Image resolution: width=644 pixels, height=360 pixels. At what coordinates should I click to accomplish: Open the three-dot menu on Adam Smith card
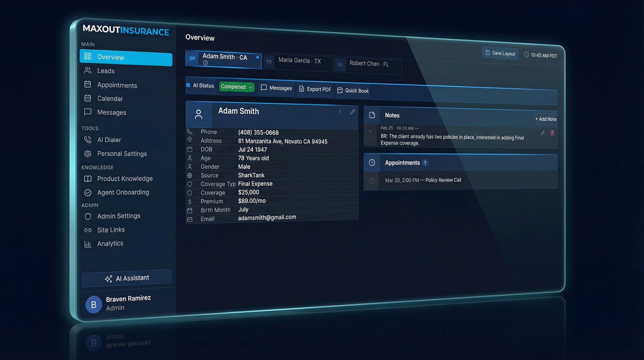pyautogui.click(x=340, y=112)
